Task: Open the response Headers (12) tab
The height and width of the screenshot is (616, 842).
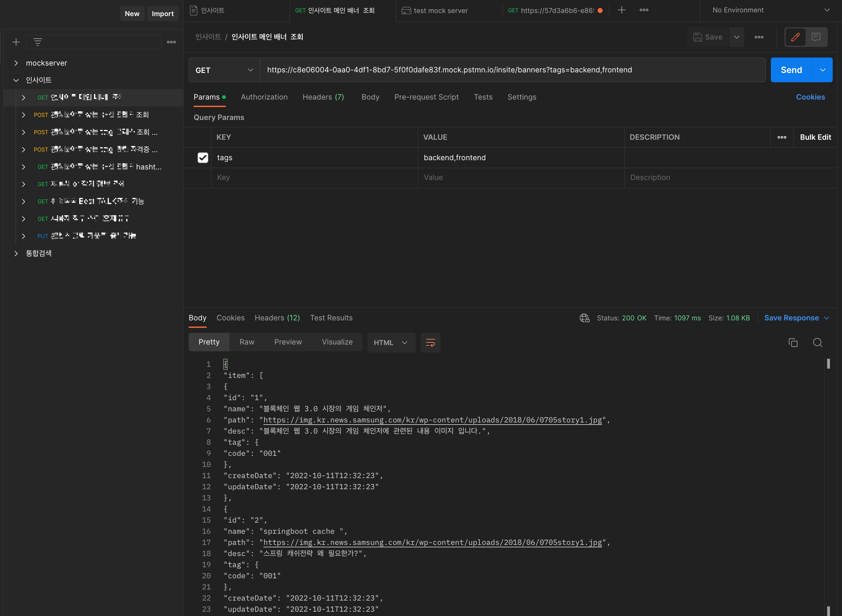Action: click(277, 318)
